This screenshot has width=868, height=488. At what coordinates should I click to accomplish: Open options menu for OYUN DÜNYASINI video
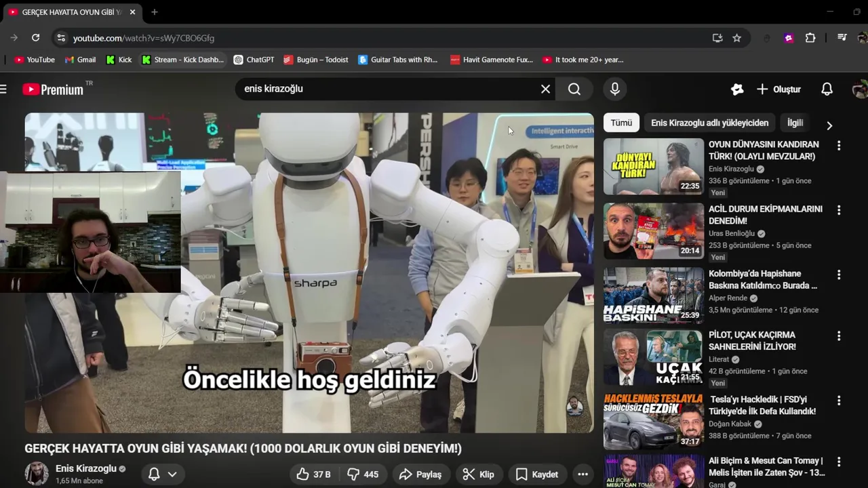click(x=839, y=146)
